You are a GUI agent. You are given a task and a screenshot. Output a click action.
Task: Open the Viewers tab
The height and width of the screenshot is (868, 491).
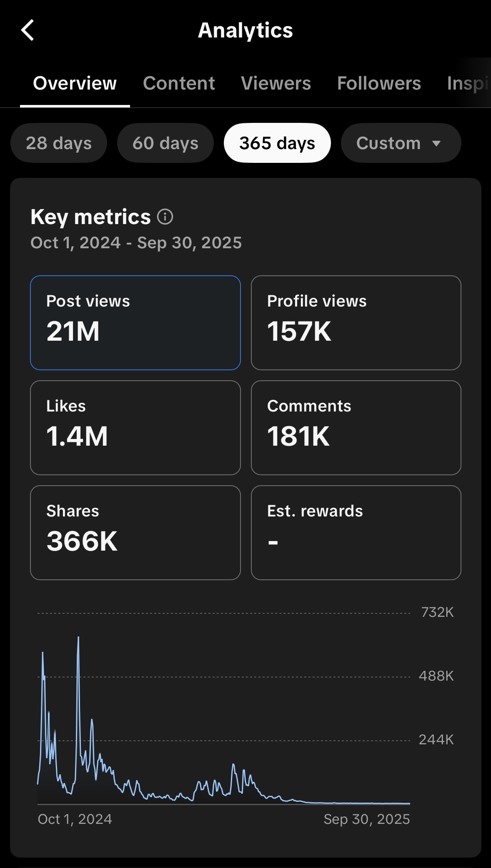tap(276, 83)
